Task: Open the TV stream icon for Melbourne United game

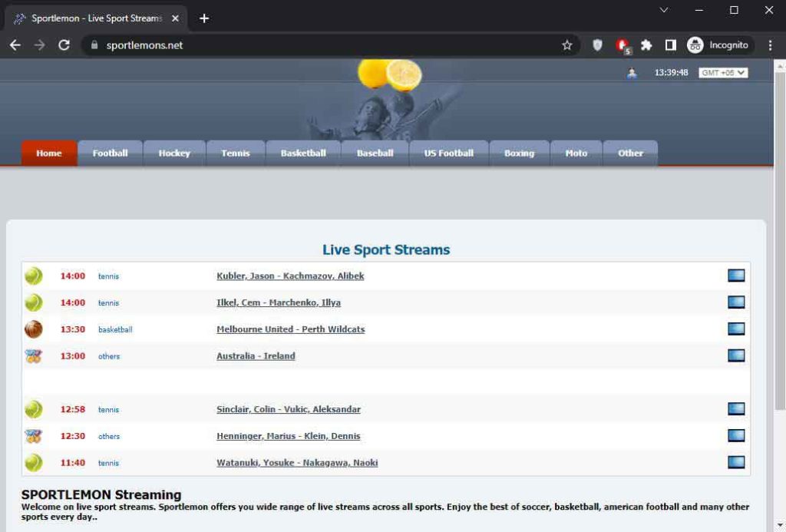Action: point(735,329)
